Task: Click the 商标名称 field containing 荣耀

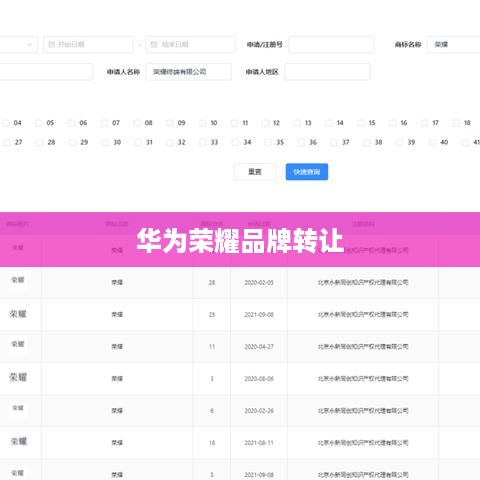Action: click(x=454, y=44)
